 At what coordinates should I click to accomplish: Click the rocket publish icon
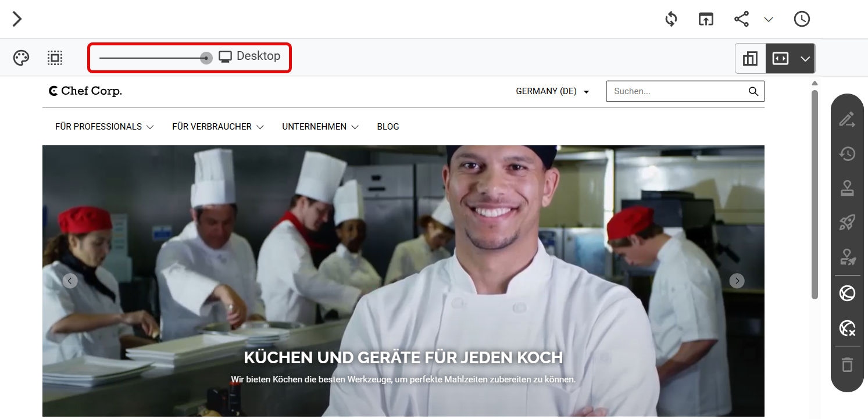[x=847, y=223]
